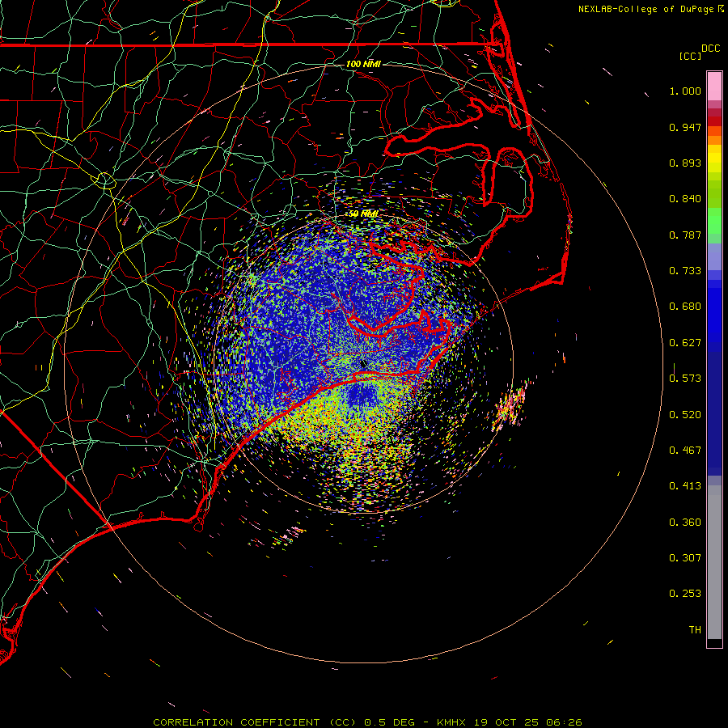Click the 0.787 legend value
The width and height of the screenshot is (728, 728).
(x=685, y=235)
